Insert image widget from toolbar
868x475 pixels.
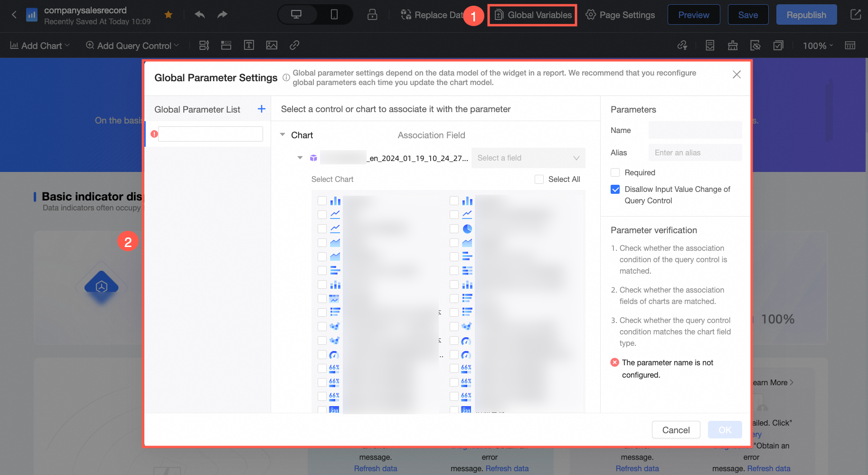(x=272, y=45)
